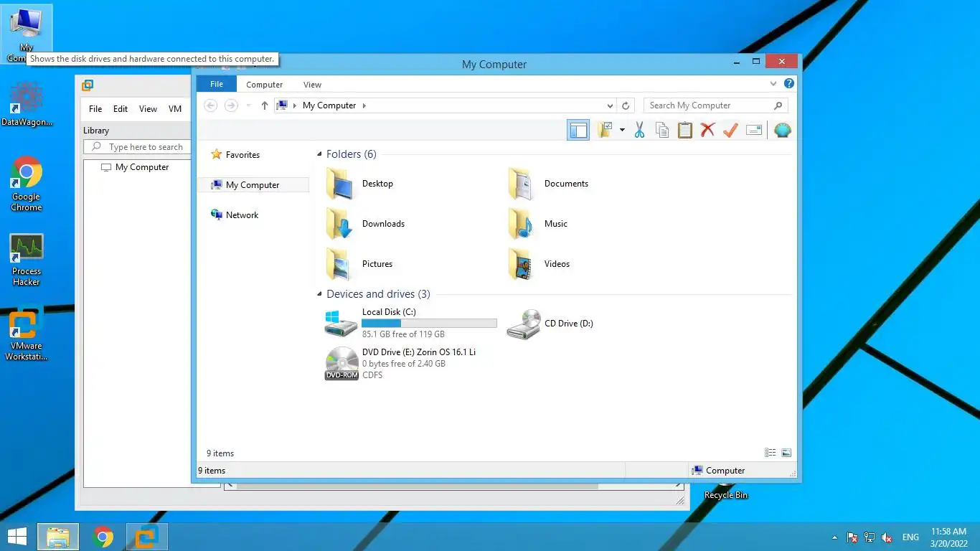Toggle the navigation pane toolbar button

pos(578,130)
